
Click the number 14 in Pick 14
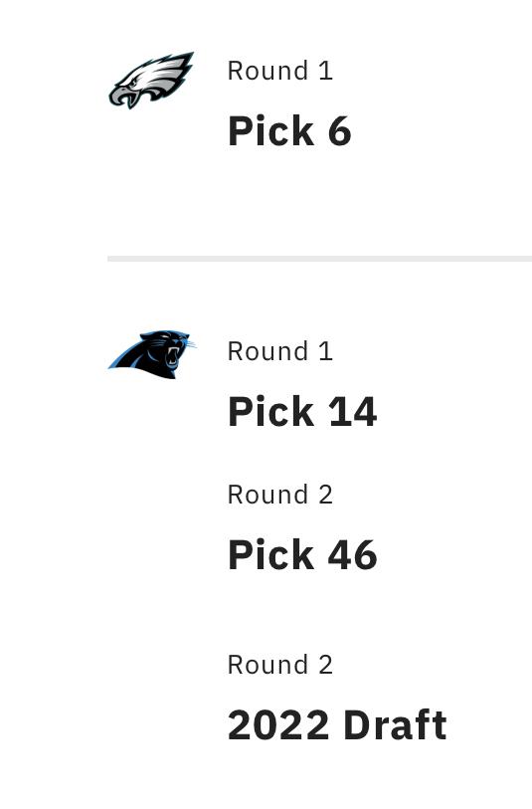tap(353, 412)
